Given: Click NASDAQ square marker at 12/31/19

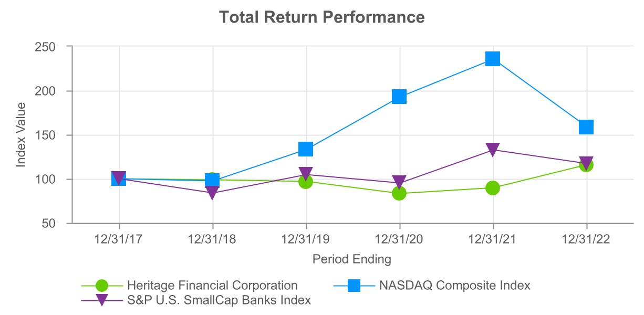Looking at the screenshot, I should coord(306,149).
